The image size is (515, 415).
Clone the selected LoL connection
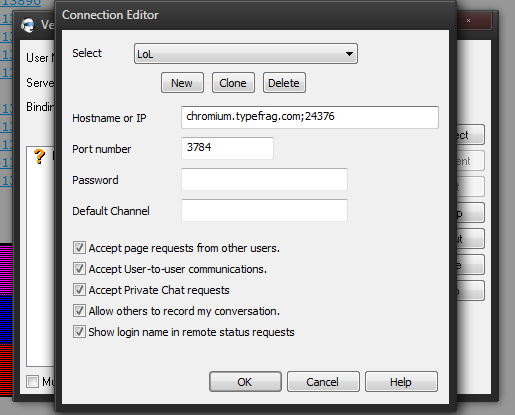[233, 83]
